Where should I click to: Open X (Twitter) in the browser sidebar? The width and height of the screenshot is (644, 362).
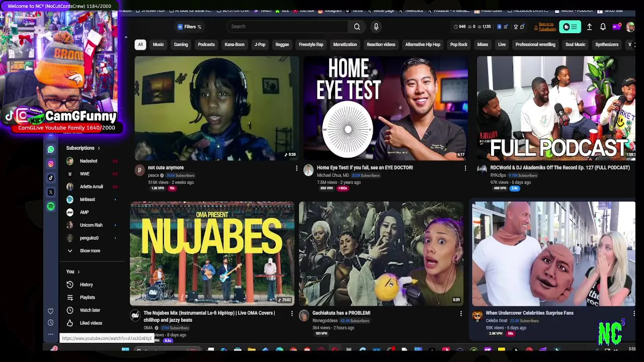point(51,192)
